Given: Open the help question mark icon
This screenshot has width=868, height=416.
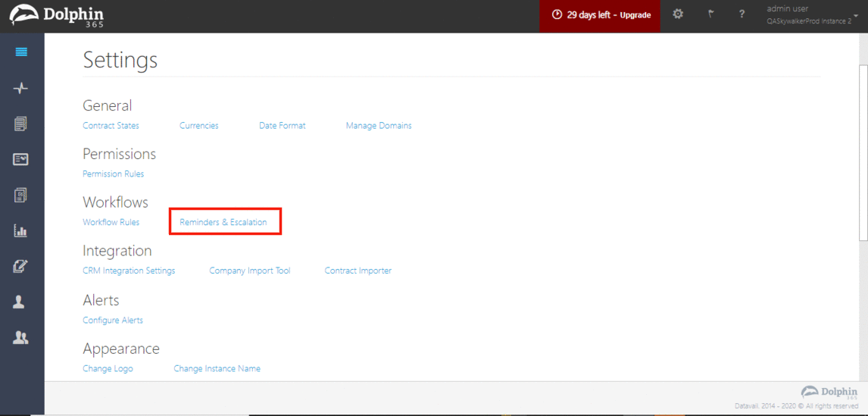Looking at the screenshot, I should 742,14.
